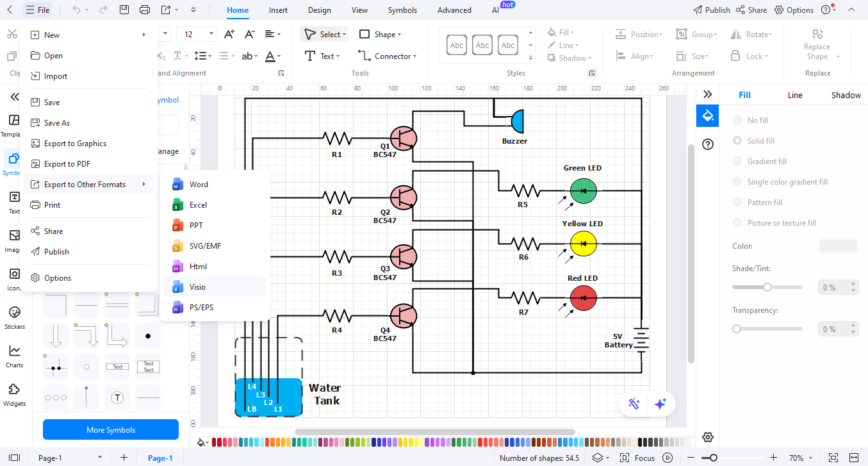The height and width of the screenshot is (466, 868).
Task: Click the Replace Shape icon
Action: tap(817, 35)
